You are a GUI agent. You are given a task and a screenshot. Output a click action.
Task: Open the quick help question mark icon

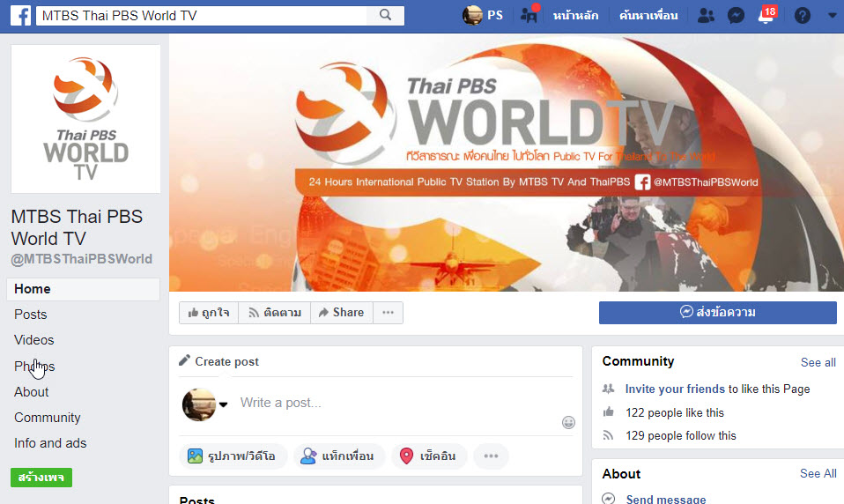click(x=802, y=16)
